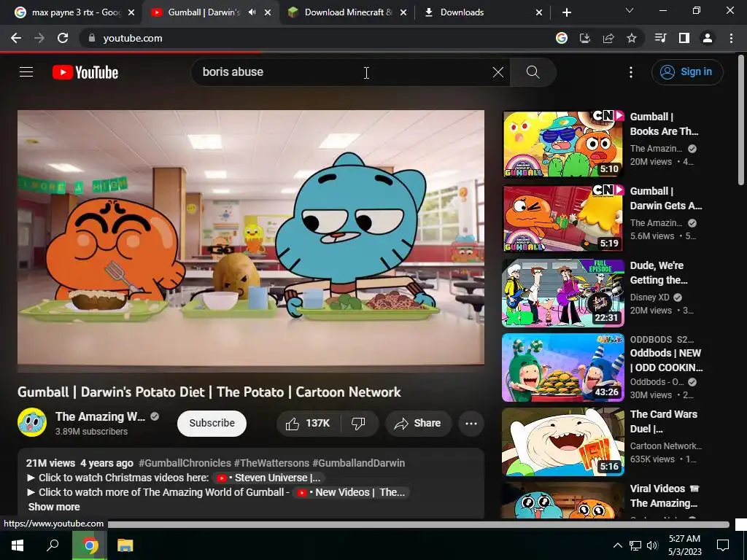Open the Windows Start menu
The width and height of the screenshot is (747, 560).
point(18,545)
